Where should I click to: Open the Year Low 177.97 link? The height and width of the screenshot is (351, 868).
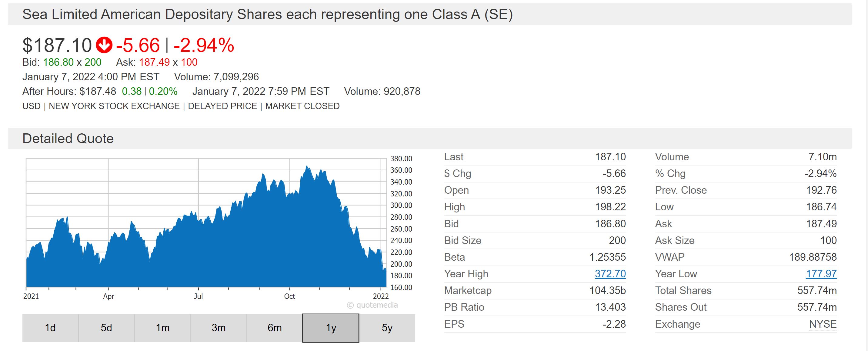(821, 274)
